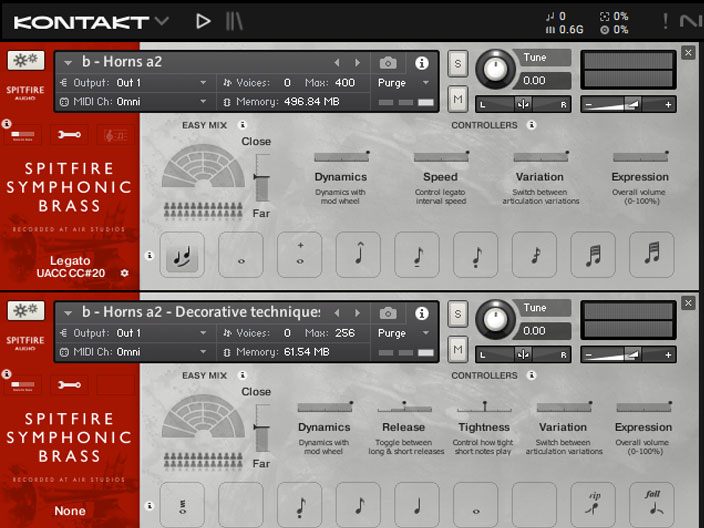
Task: Open Purge menu of Decorative techniques
Action: click(403, 333)
